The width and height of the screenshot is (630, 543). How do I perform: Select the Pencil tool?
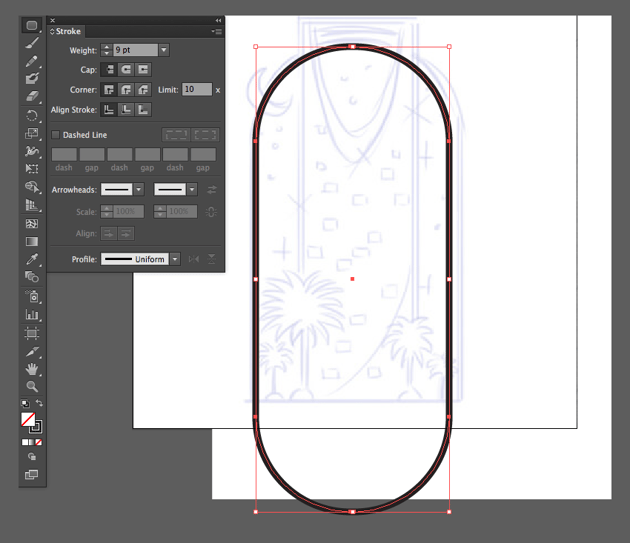click(32, 61)
